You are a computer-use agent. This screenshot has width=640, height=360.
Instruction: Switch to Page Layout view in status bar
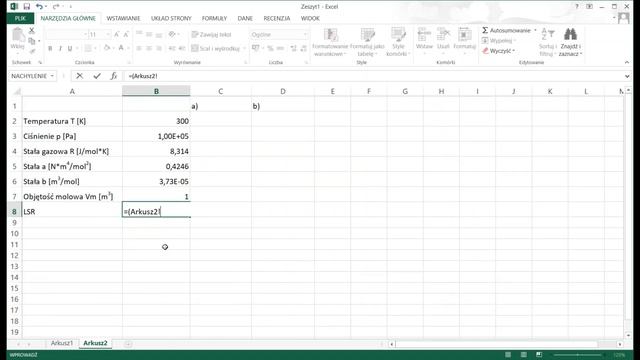click(523, 355)
